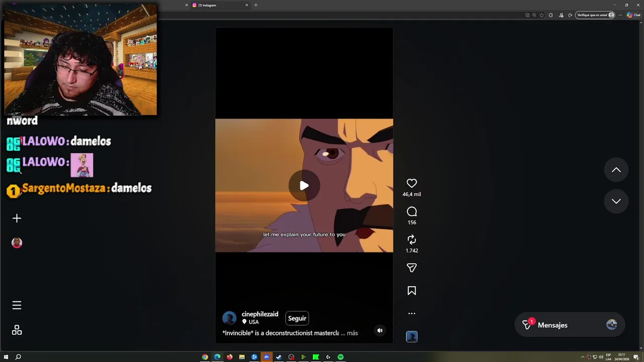Open the Kick app in the taskbar
The height and width of the screenshot is (362, 644).
[315, 357]
